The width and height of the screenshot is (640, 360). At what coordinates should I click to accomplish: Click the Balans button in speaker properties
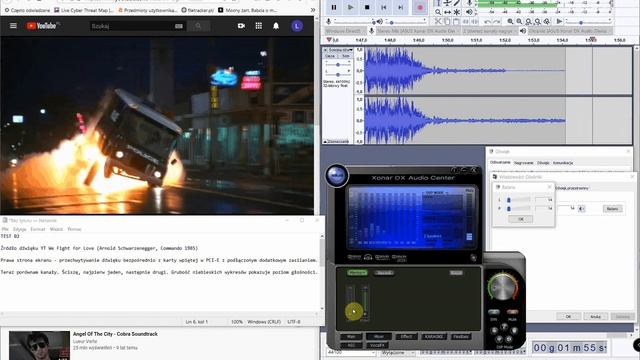tap(612, 209)
